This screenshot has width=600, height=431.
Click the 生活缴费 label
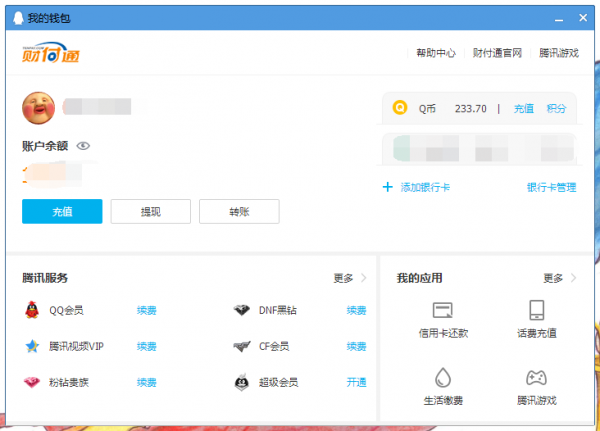(x=443, y=401)
